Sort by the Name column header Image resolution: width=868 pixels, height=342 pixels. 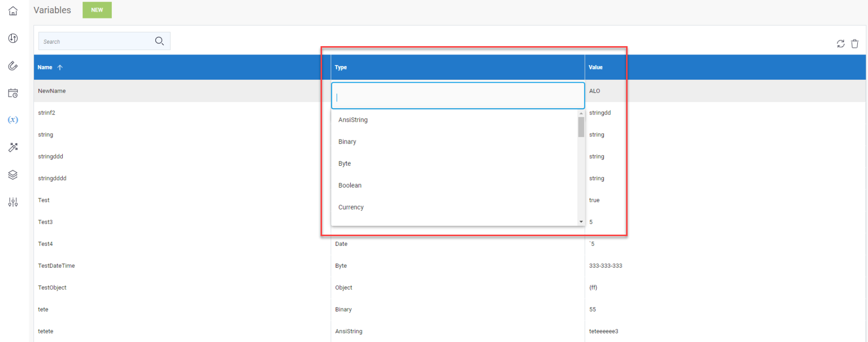click(x=45, y=68)
